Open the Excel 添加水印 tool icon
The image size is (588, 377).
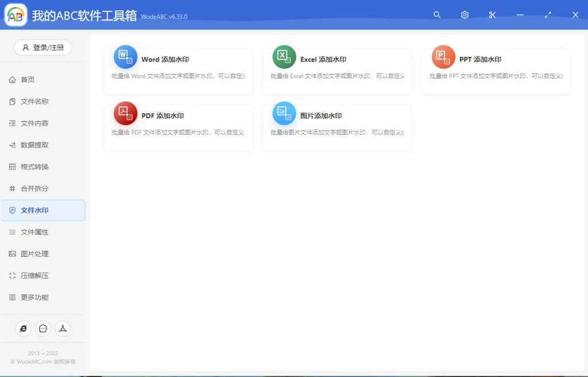point(284,58)
